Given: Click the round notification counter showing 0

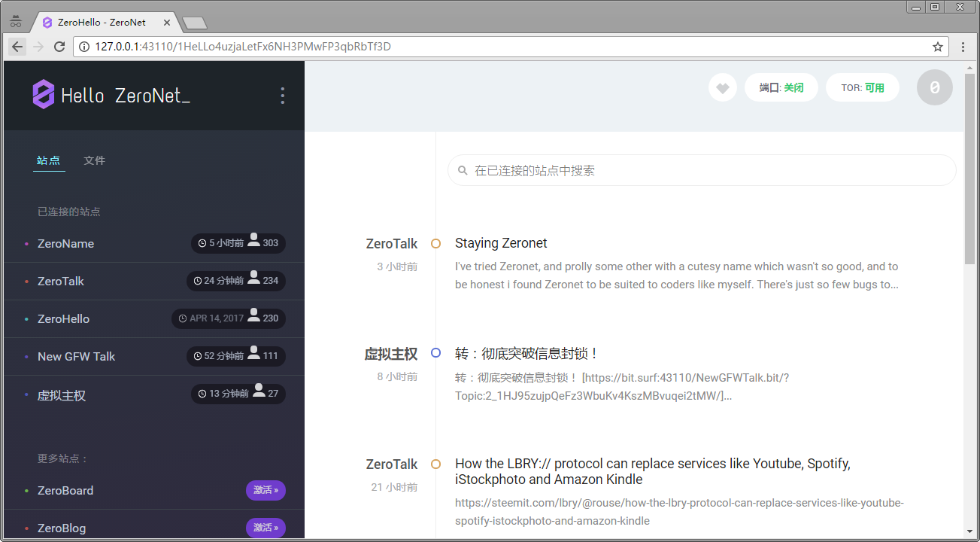Looking at the screenshot, I should coord(934,87).
